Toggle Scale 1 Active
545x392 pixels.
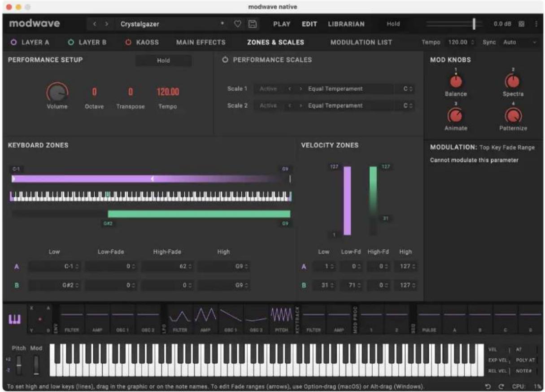(x=268, y=89)
